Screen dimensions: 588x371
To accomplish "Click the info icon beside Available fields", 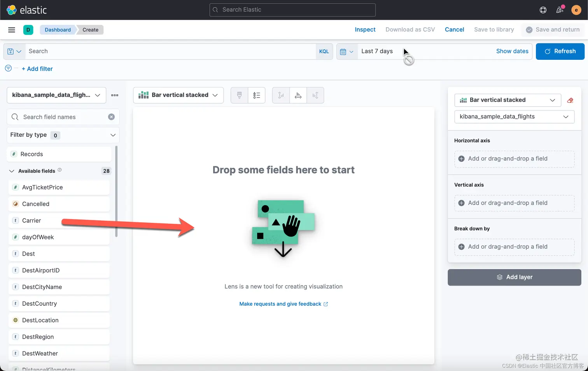I will pyautogui.click(x=59, y=170).
